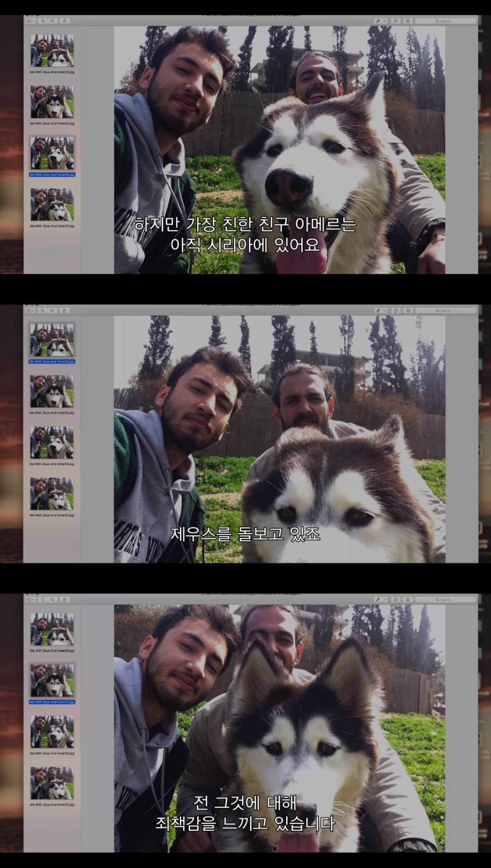Image resolution: width=491 pixels, height=868 pixels.
Task: Click Zoom In in the middle Preview window
Action: click(52, 310)
